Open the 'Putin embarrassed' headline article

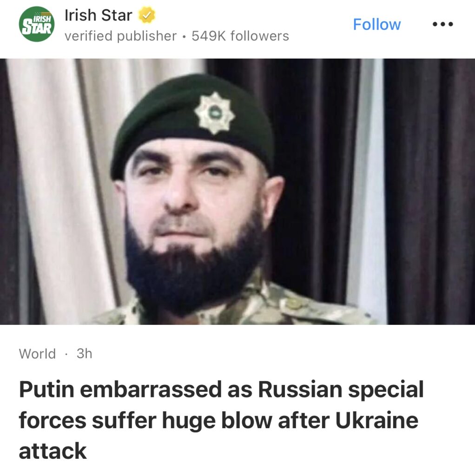pos(221,420)
